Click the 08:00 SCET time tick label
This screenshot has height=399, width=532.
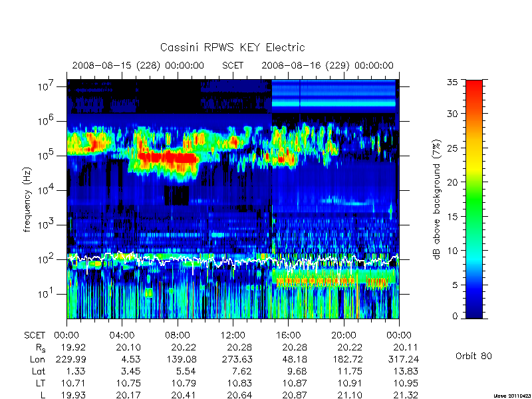coord(178,335)
